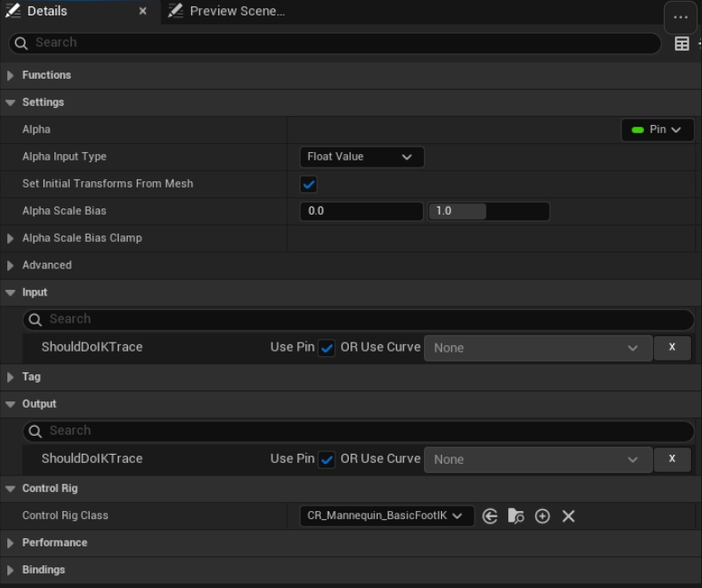Select the Input ShouldDoIKTrace label
Viewport: 702px width, 588px height.
click(92, 347)
